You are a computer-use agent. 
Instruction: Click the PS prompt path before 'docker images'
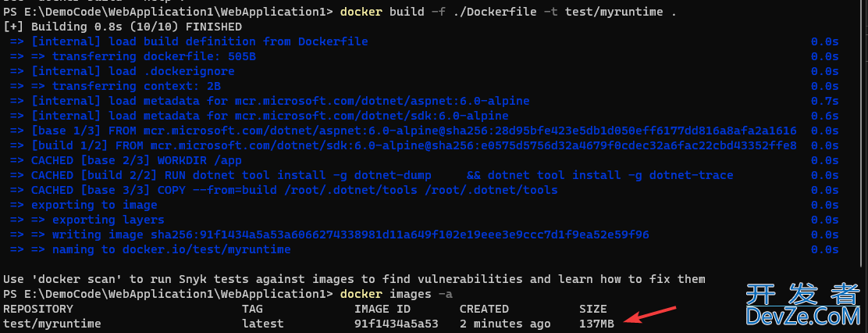(169, 294)
